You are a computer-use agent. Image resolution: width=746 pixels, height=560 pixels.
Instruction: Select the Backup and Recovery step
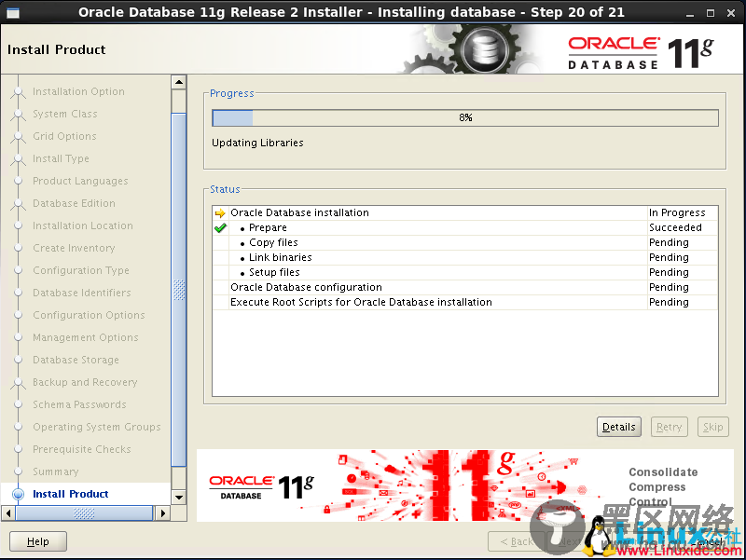point(85,382)
